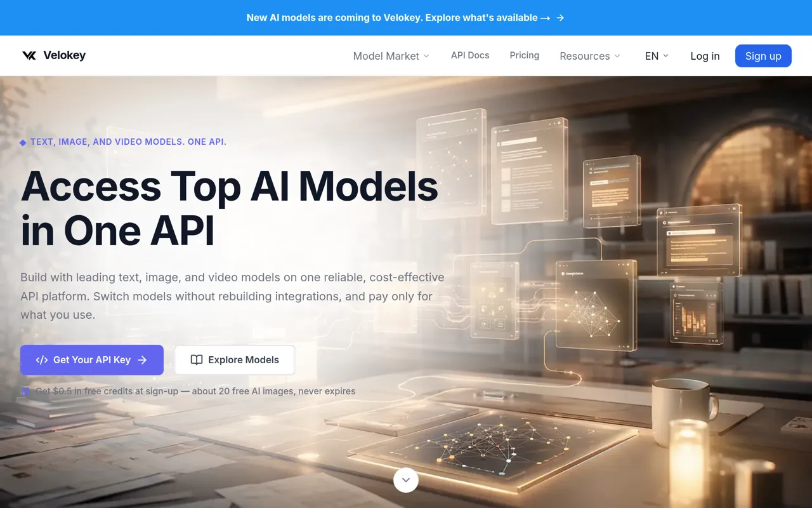Click the open book icon on Explore Models
Screen dimensions: 812x508
point(197,360)
